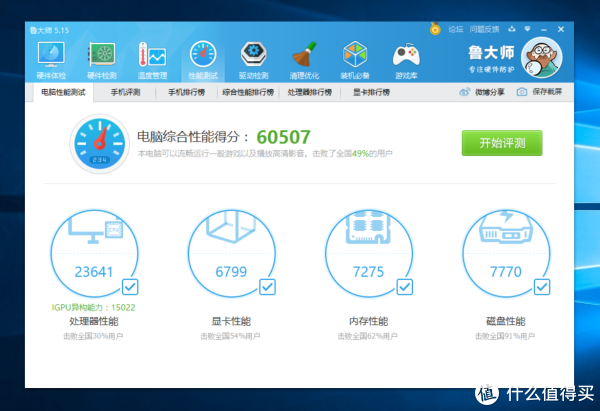600x411 pixels.
Task: Click the skin shirt icon in title bar
Action: point(512,29)
